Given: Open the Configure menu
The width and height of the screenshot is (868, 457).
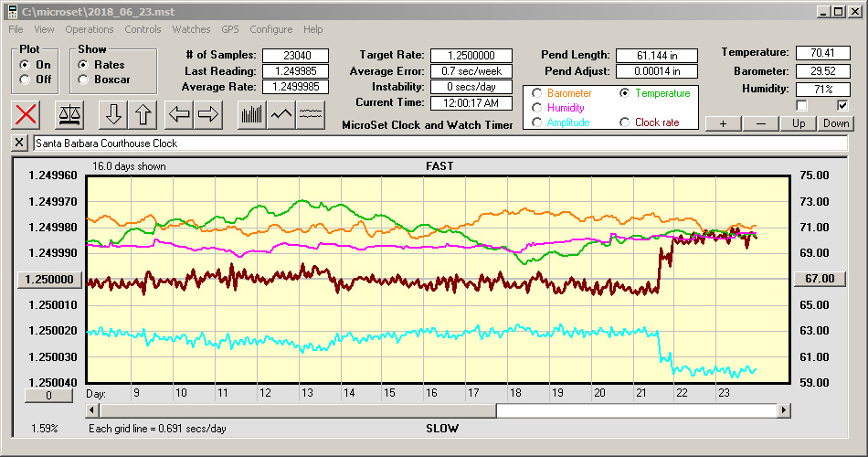Looking at the screenshot, I should coord(270,29).
